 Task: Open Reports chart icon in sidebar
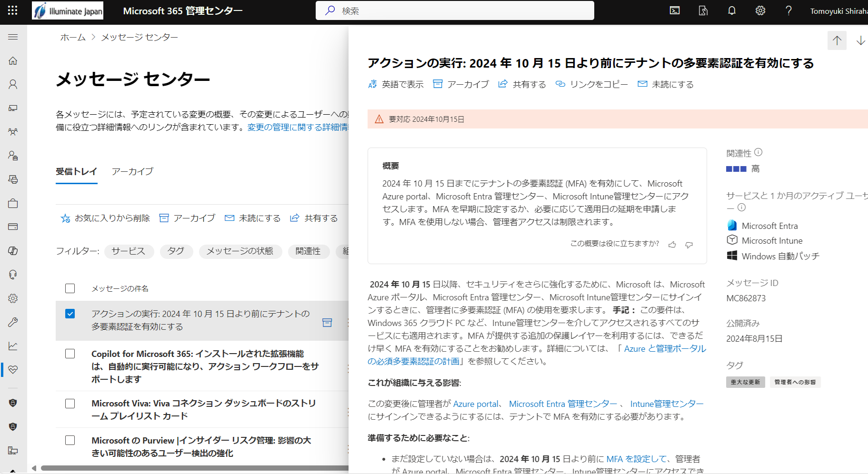coord(13,346)
